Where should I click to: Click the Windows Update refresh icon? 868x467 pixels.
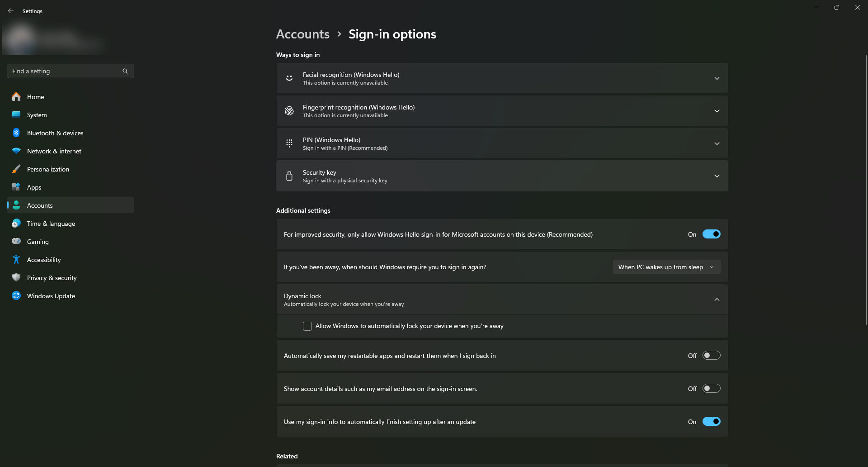pos(16,295)
